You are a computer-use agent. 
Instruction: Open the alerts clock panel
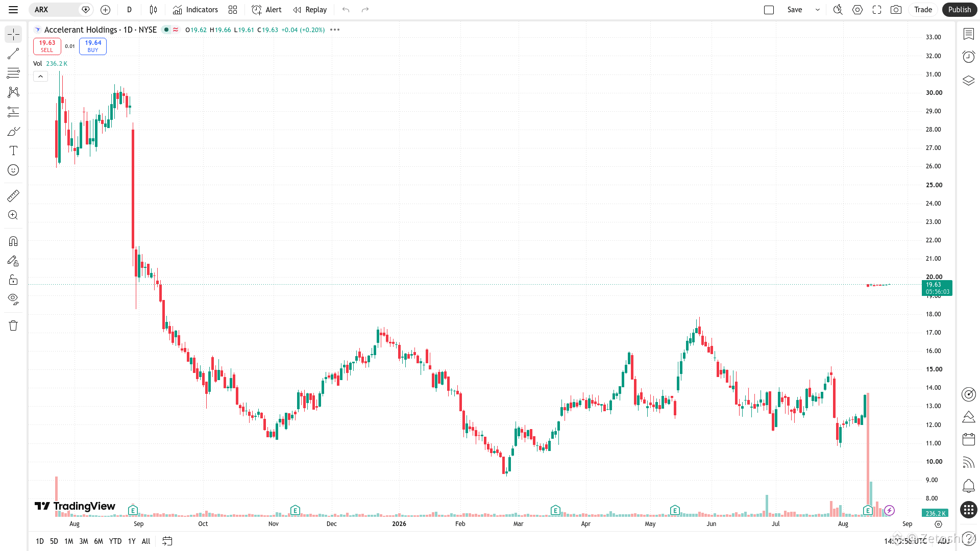click(x=968, y=57)
